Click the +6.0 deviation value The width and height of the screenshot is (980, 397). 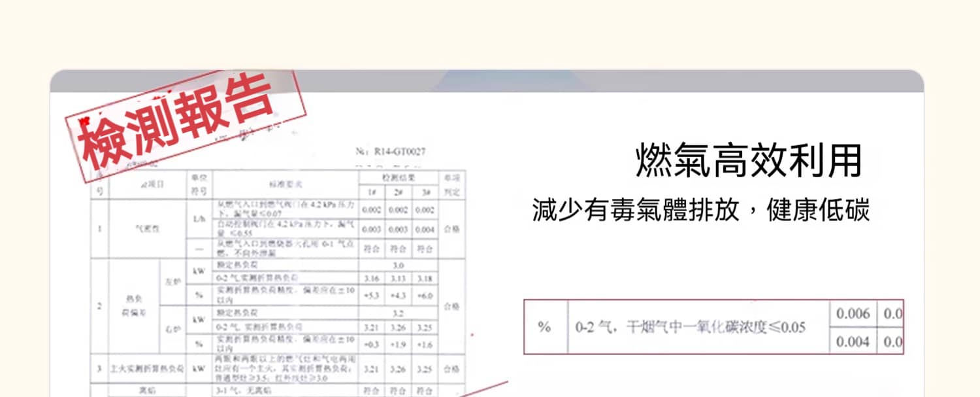(426, 295)
